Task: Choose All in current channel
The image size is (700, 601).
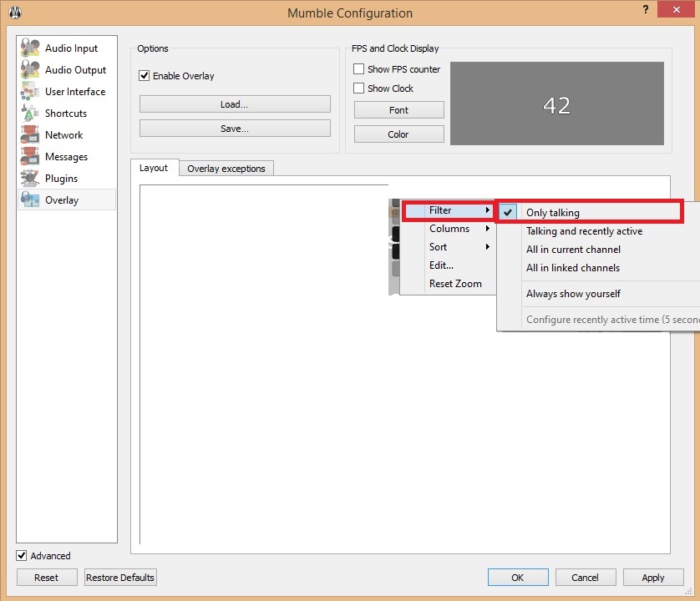Action: coord(573,250)
